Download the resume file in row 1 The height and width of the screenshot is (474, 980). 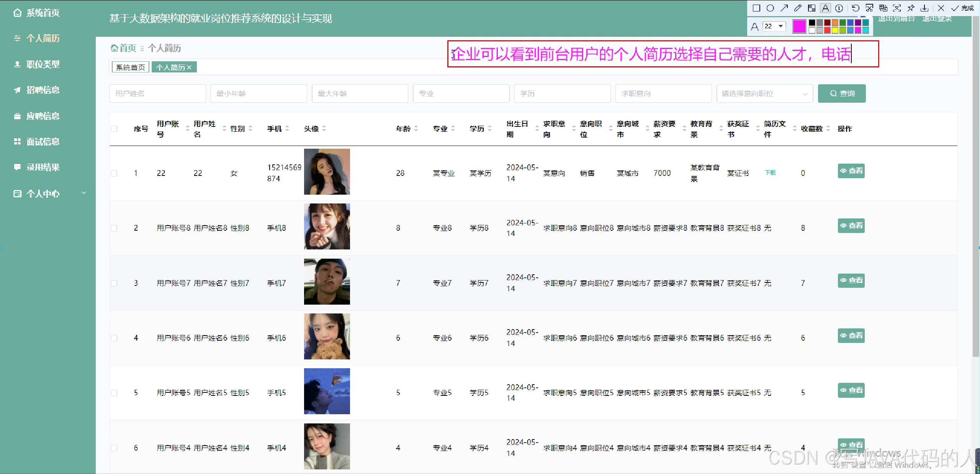(770, 173)
